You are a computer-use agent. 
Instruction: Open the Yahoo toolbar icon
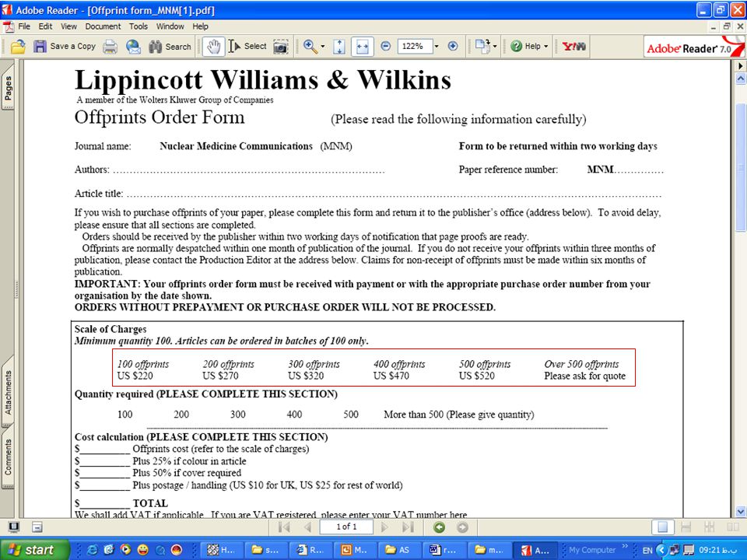(x=573, y=46)
